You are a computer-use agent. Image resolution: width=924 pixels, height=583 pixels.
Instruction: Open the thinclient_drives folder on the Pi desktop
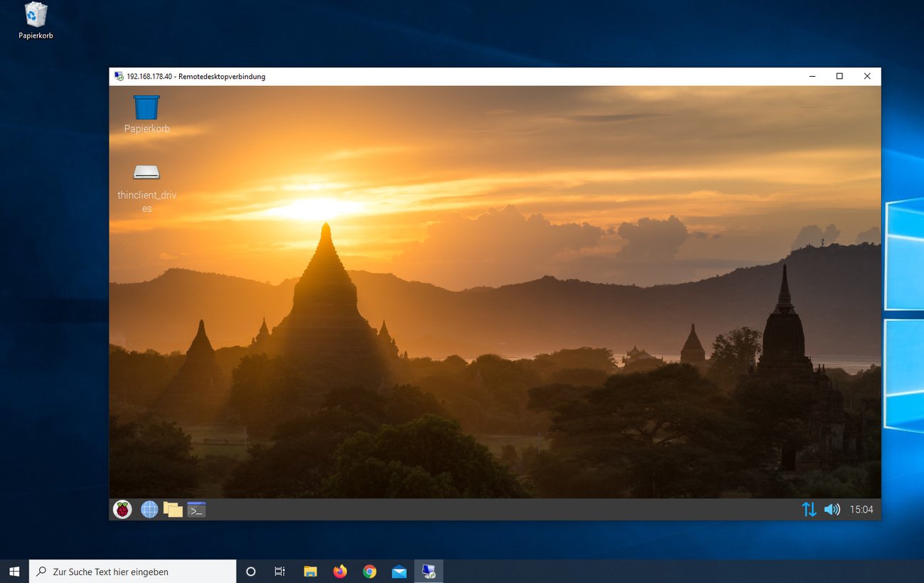pos(146,174)
